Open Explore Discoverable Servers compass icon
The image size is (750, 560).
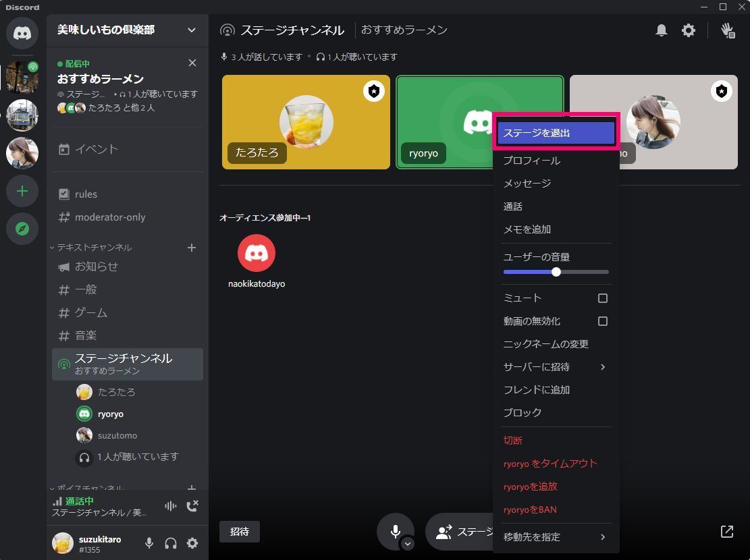click(22, 229)
